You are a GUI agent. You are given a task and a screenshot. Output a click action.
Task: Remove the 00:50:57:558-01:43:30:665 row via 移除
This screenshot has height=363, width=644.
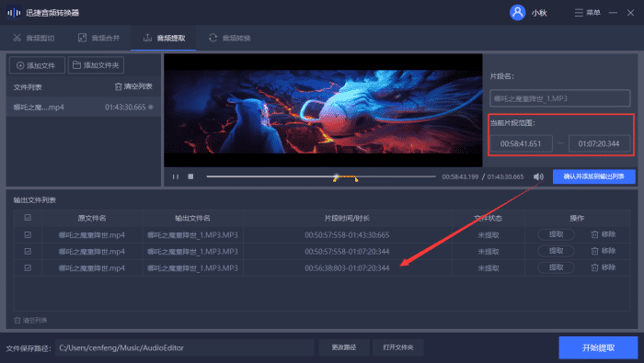coord(604,234)
